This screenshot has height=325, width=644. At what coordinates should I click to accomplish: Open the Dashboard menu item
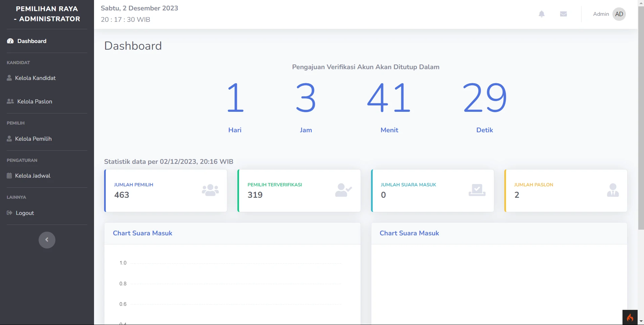coord(32,41)
